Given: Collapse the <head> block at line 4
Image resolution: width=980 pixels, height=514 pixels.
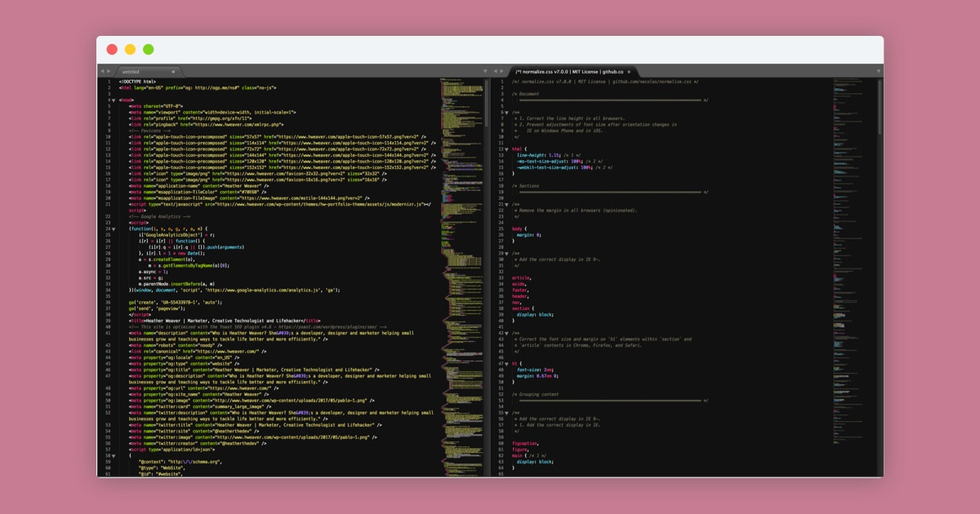Looking at the screenshot, I should 113,100.
